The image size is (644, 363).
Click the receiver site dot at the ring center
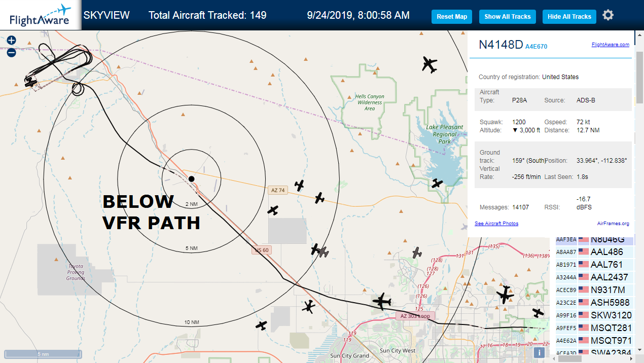pos(191,178)
